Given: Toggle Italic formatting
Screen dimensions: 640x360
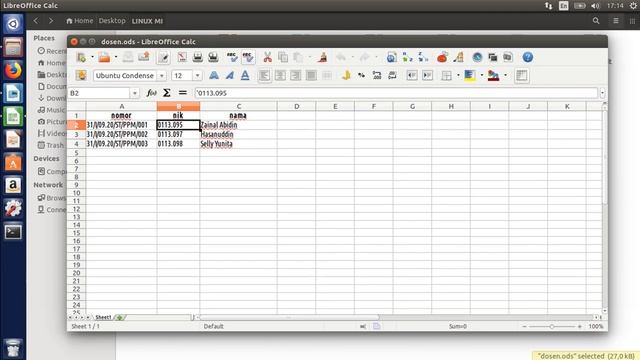Looking at the screenshot, I should click(x=229, y=76).
